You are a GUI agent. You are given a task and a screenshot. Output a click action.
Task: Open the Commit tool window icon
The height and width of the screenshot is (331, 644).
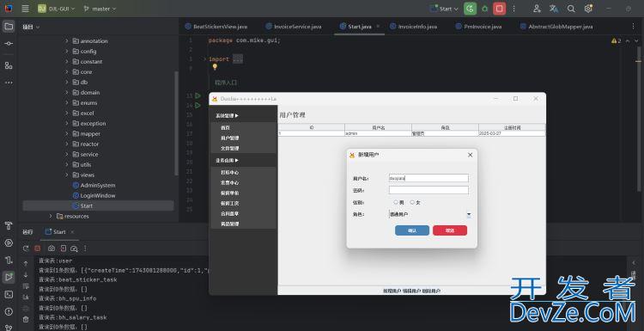point(9,44)
